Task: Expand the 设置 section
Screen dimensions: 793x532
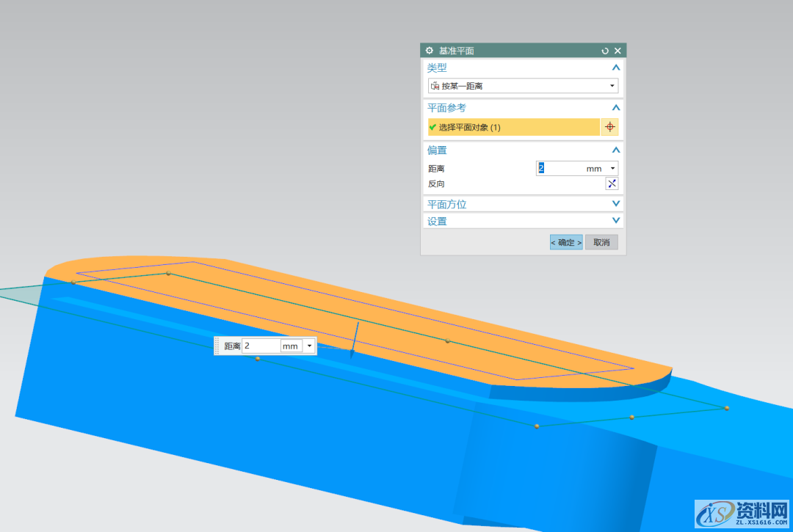Action: pos(615,221)
